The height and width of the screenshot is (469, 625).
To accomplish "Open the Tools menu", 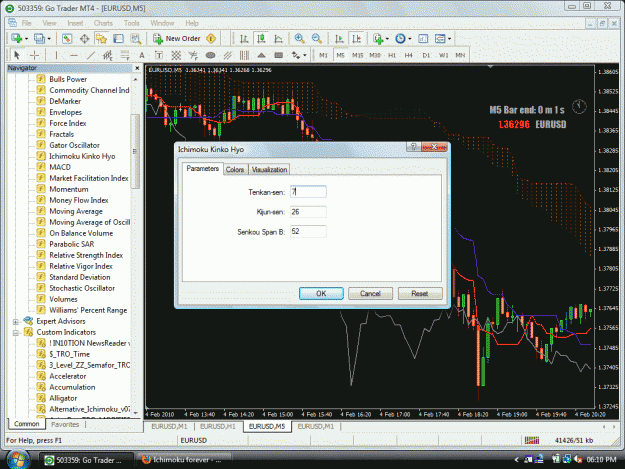I will [x=132, y=23].
